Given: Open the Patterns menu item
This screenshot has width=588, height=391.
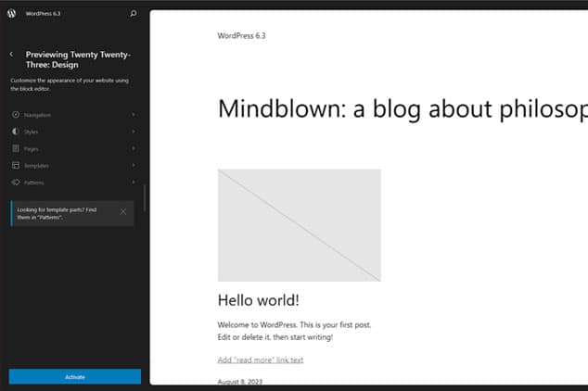Looking at the screenshot, I should point(74,183).
